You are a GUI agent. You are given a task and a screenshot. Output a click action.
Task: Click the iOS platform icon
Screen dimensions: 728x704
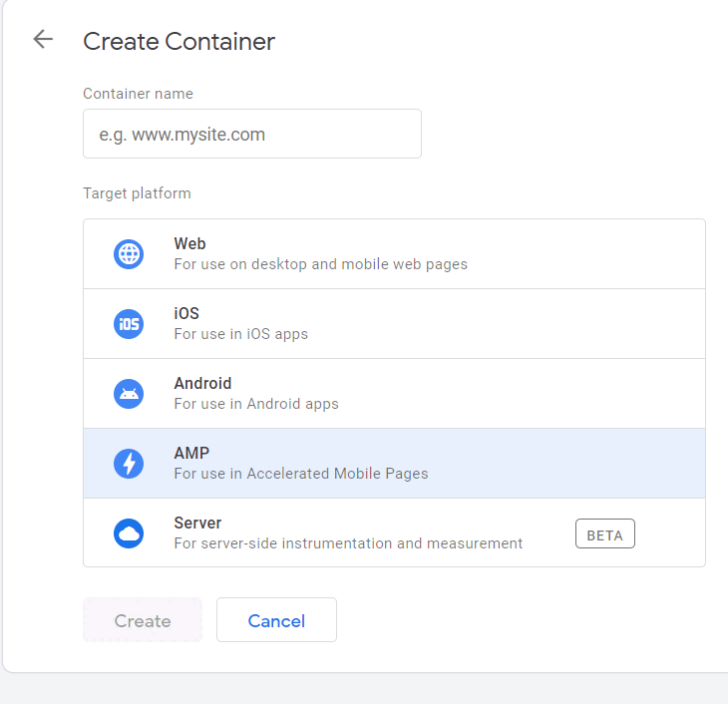click(x=129, y=324)
